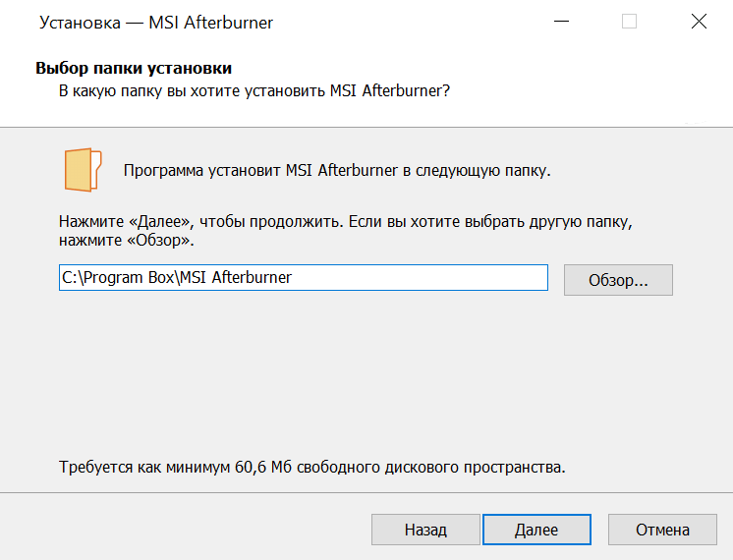
Task: Click the installation path input field
Action: [x=304, y=278]
